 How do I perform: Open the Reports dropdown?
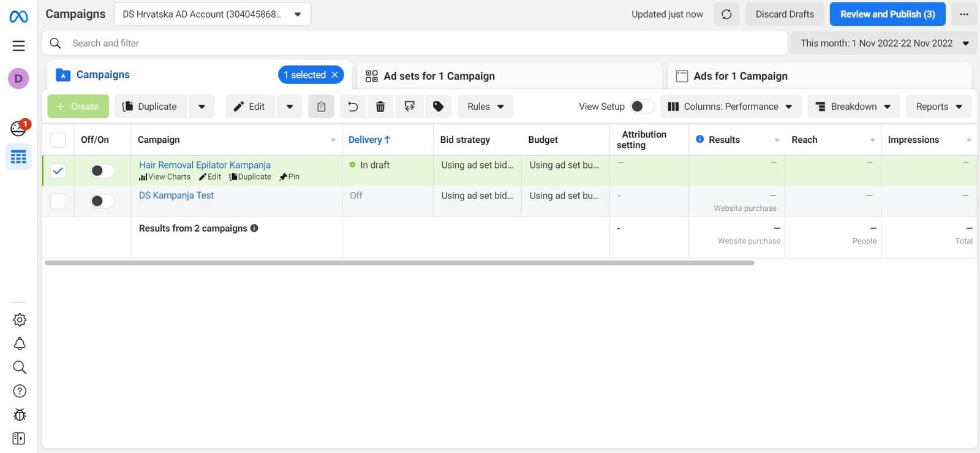[x=939, y=107]
